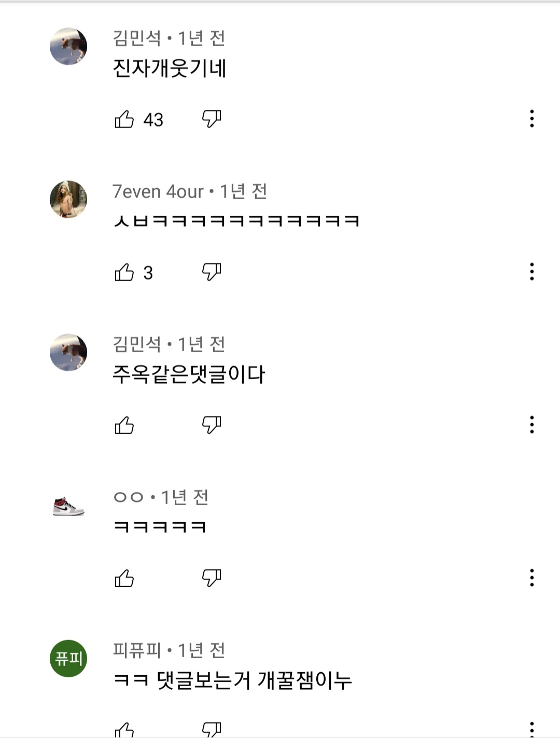
Task: Open more options for ㅇㅇ's comment
Action: 531,578
